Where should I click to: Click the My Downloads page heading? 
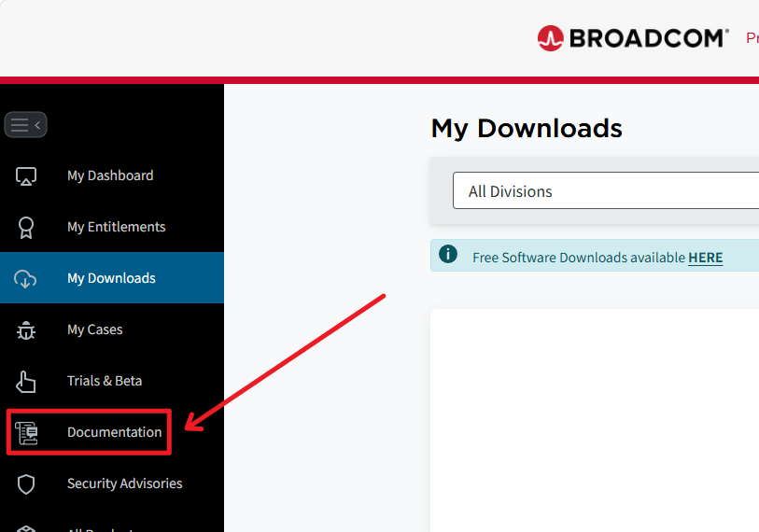coord(527,129)
